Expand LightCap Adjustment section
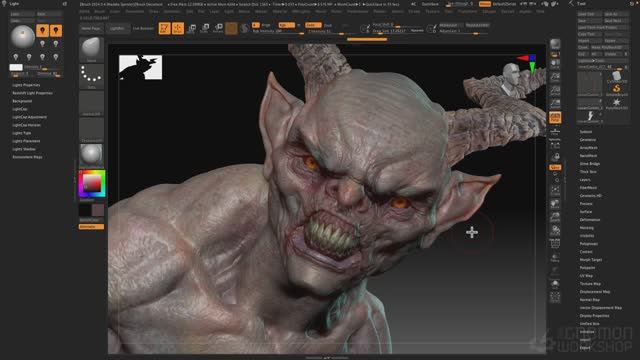640x360 pixels. tap(29, 117)
